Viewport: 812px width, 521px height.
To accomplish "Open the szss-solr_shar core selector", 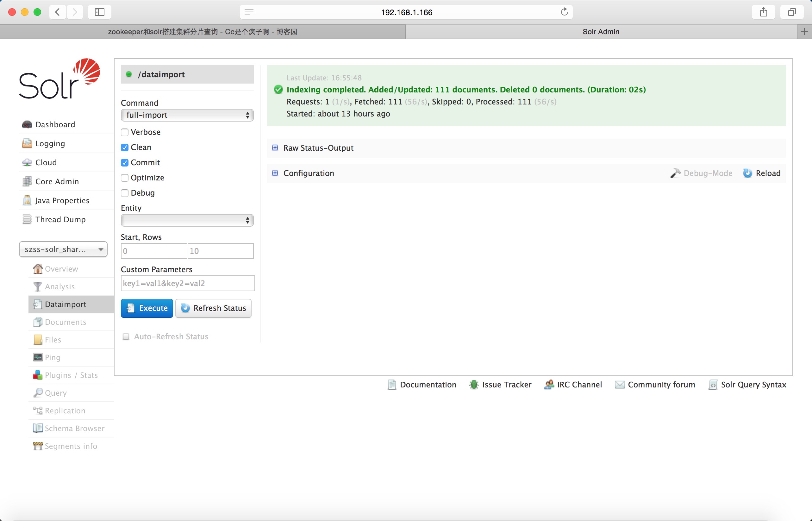I will pos(63,249).
